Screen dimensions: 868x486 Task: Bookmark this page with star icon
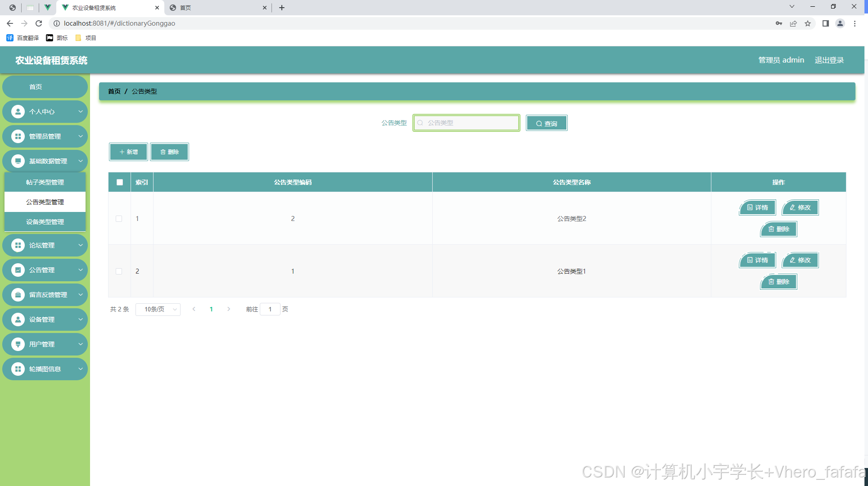click(808, 23)
